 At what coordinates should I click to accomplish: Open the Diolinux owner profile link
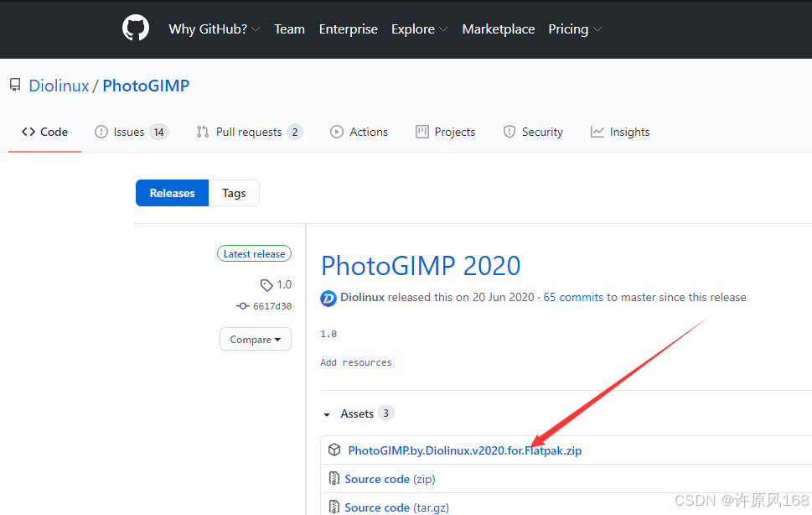59,86
